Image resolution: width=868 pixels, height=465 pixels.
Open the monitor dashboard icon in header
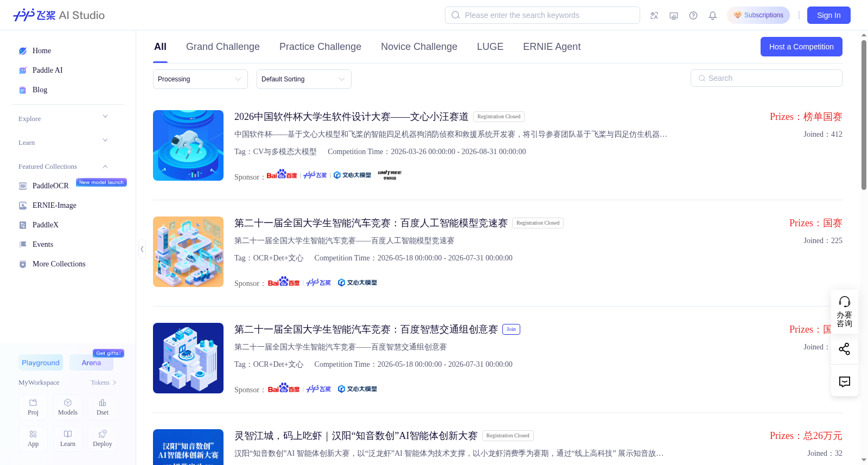click(x=674, y=16)
